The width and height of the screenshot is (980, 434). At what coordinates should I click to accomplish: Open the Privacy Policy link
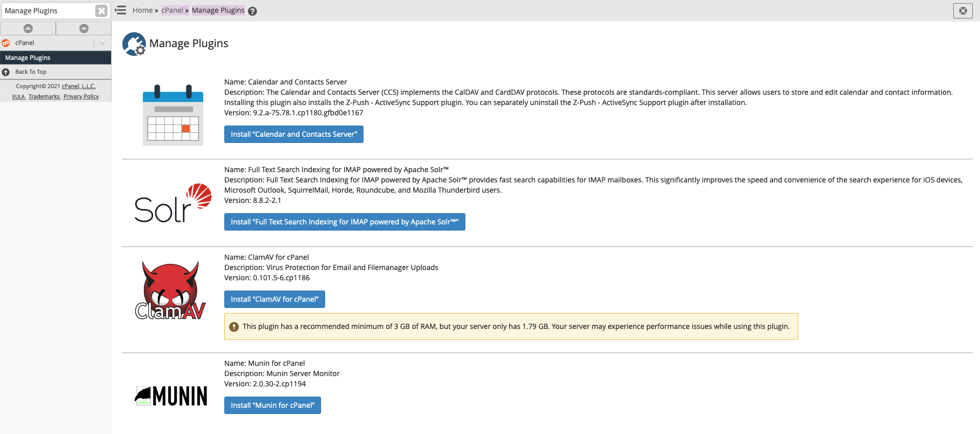point(81,96)
